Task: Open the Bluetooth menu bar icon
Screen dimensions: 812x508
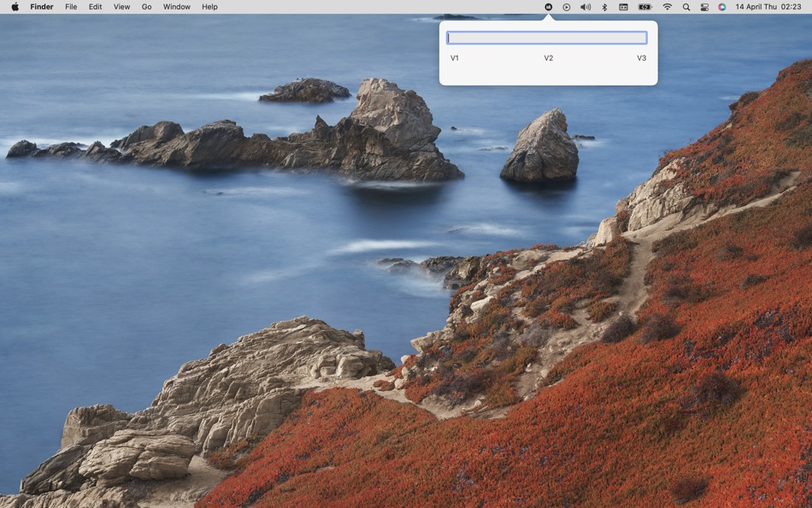Action: pos(604,7)
